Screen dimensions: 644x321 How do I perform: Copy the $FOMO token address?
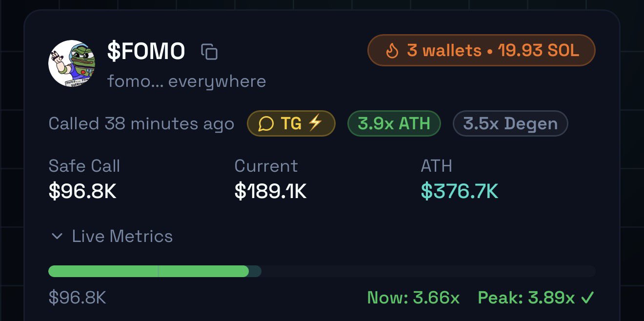209,51
